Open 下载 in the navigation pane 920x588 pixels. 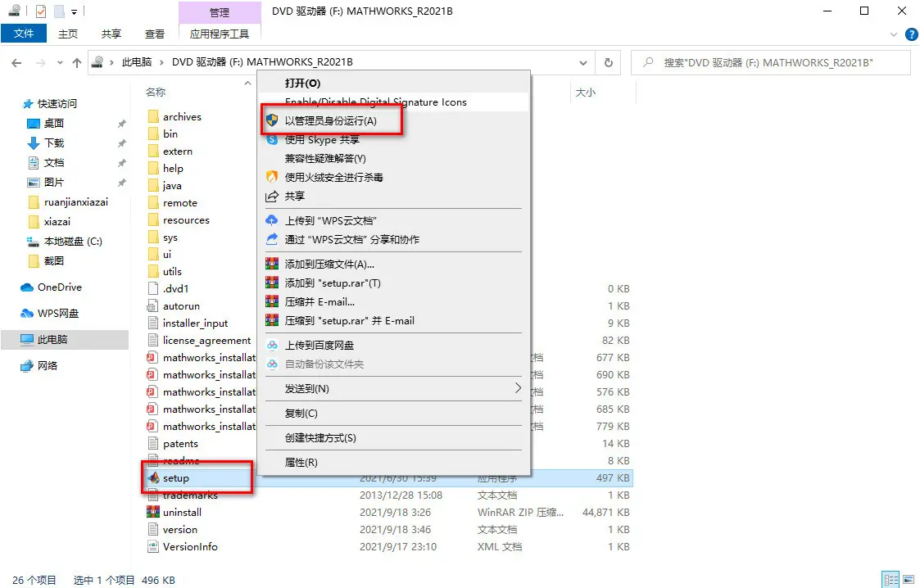[x=54, y=143]
